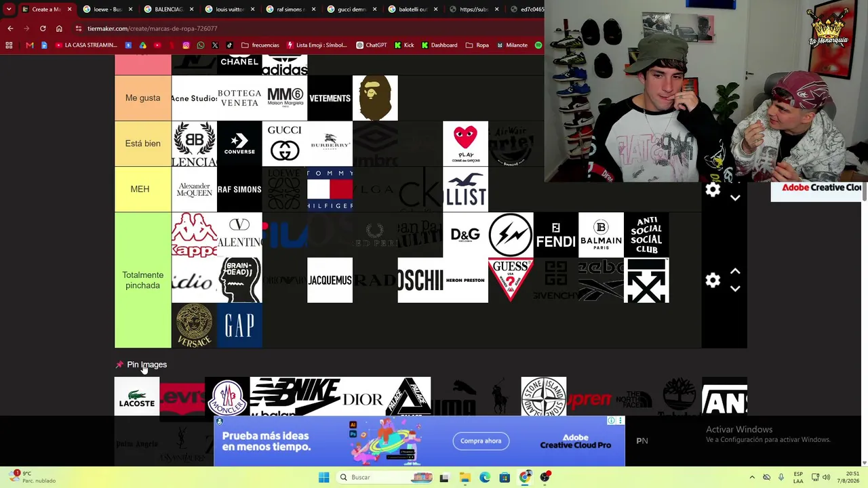
Task: Click Compra ahora in Adobe ad
Action: pos(481,441)
